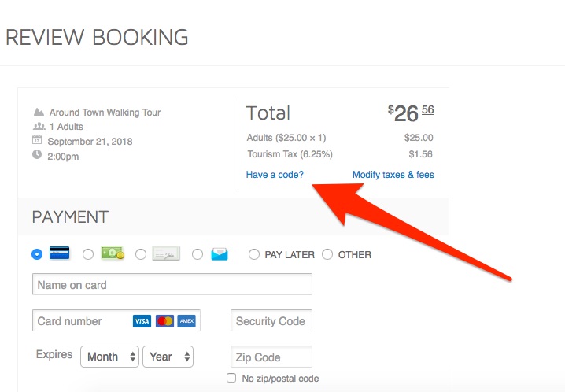Click the calendar icon beside September 21
This screenshot has height=392, width=565.
tap(37, 140)
